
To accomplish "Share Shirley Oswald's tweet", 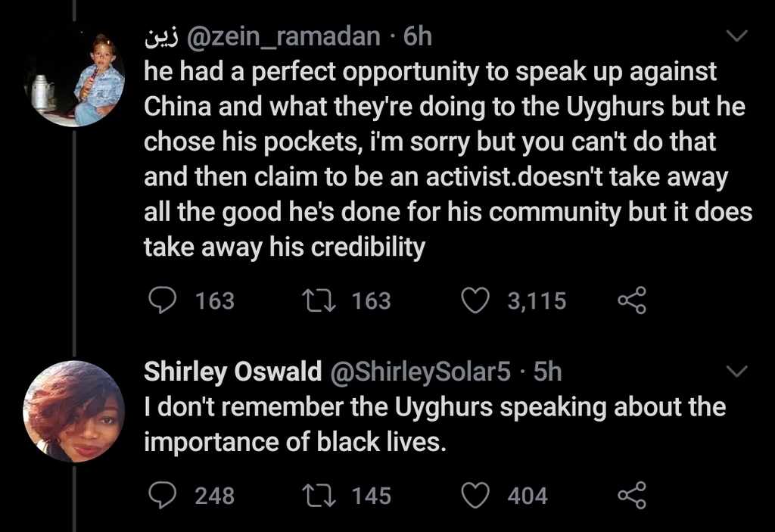I will tap(632, 496).
